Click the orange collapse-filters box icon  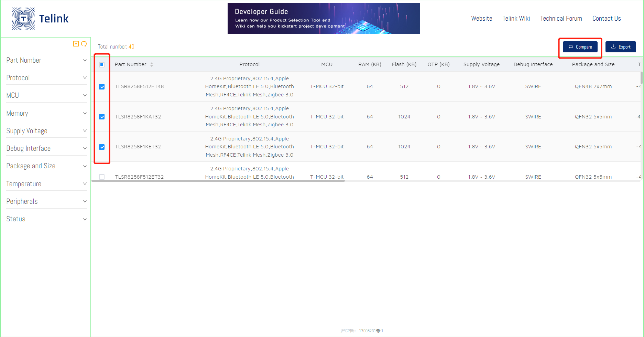click(76, 44)
